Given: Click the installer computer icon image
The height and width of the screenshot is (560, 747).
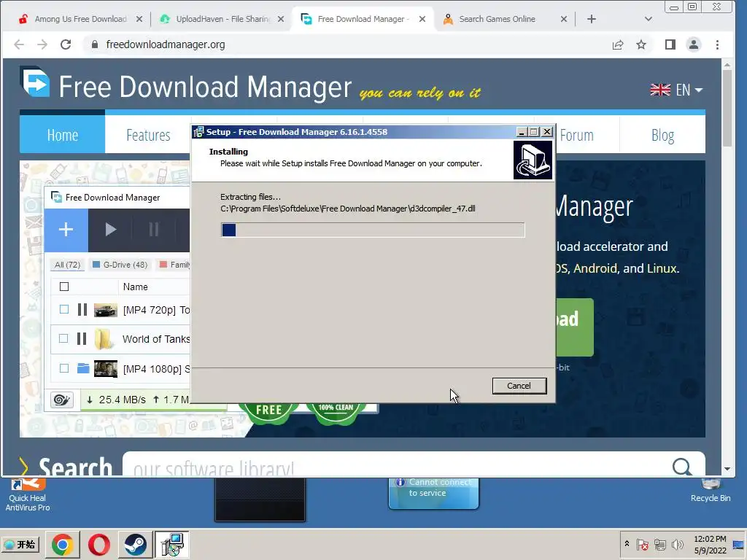Looking at the screenshot, I should [x=533, y=160].
